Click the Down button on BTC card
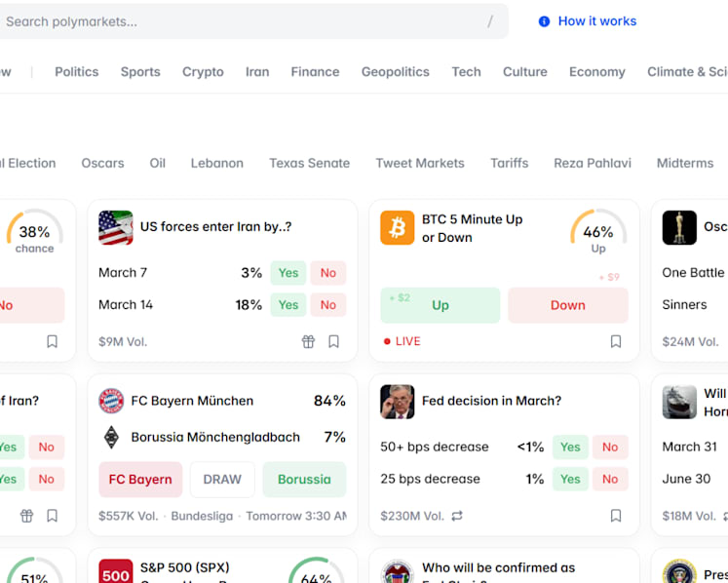The width and height of the screenshot is (728, 583). [x=568, y=305]
